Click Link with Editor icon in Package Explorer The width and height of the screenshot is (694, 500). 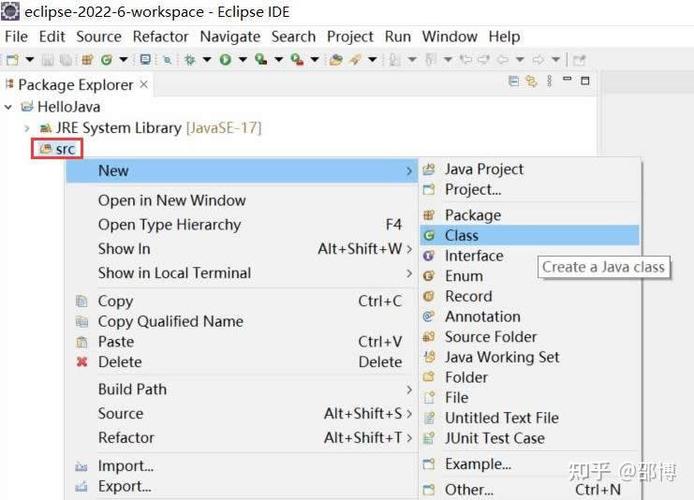(x=531, y=82)
